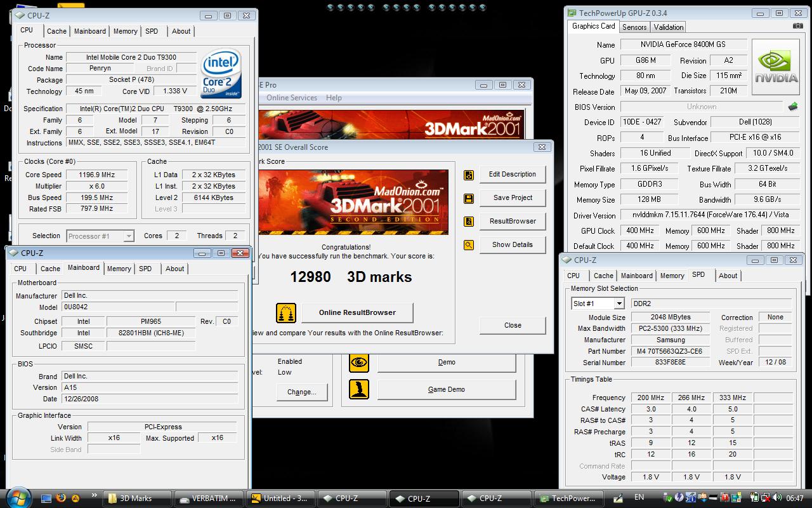This screenshot has width=812, height=508.
Task: Click the Core Speed value 1196.9 MHz
Action: coord(96,175)
